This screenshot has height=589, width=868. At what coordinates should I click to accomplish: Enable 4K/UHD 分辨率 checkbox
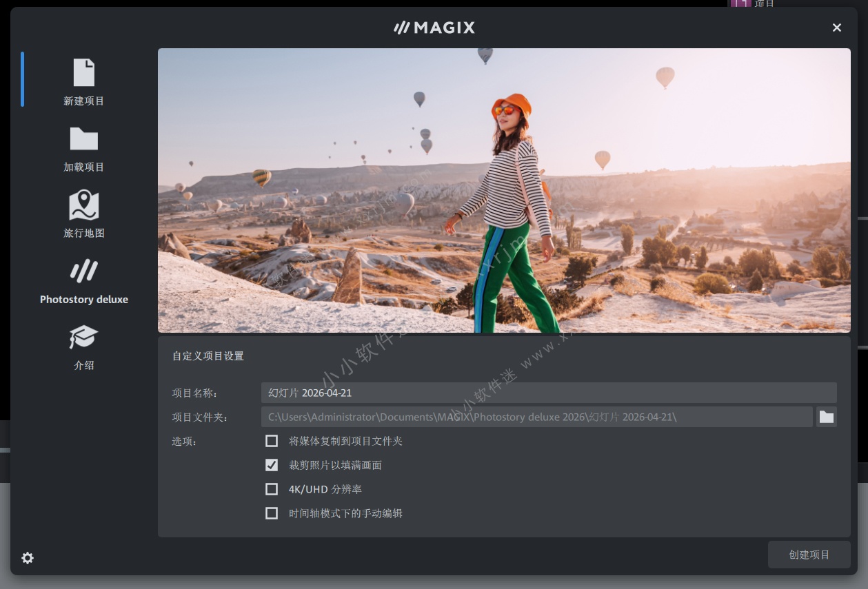point(272,489)
